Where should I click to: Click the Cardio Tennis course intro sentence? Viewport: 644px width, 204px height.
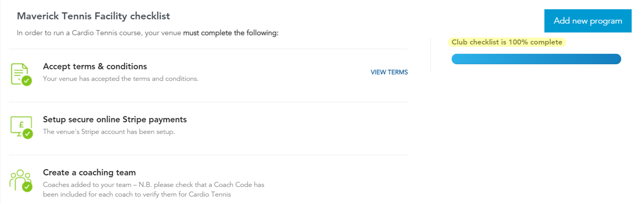click(147, 33)
